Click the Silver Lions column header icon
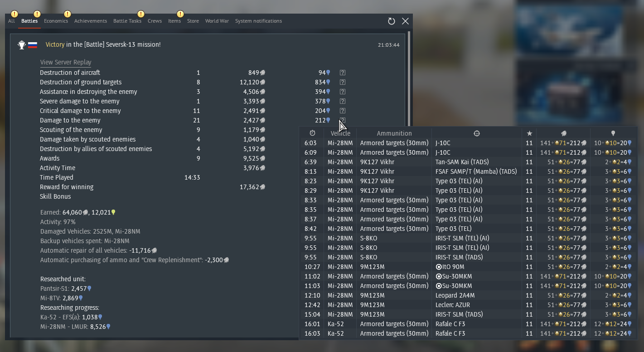This screenshot has height=352, width=644. pos(564,133)
